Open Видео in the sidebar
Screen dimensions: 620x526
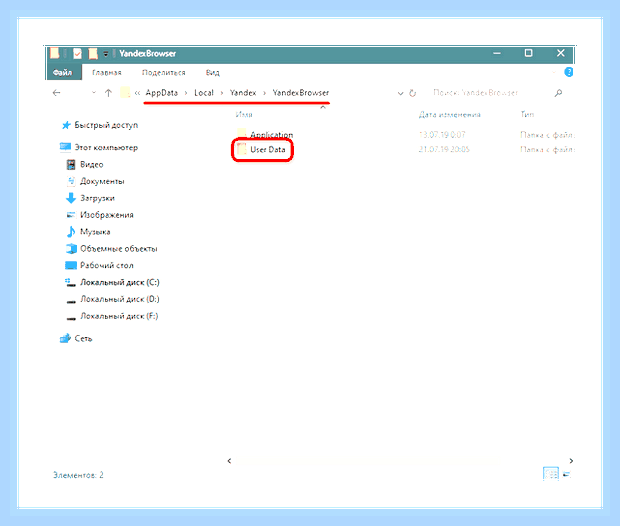tap(91, 165)
